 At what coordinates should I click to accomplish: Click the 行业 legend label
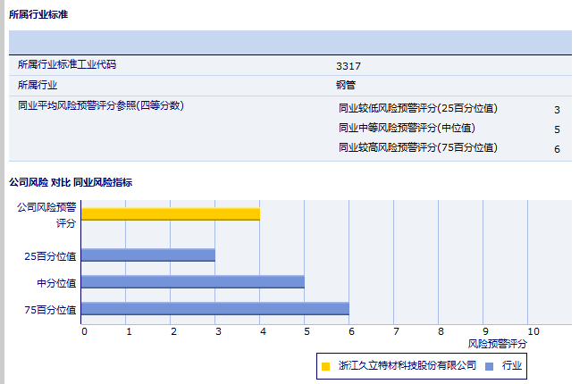pyautogui.click(x=511, y=366)
